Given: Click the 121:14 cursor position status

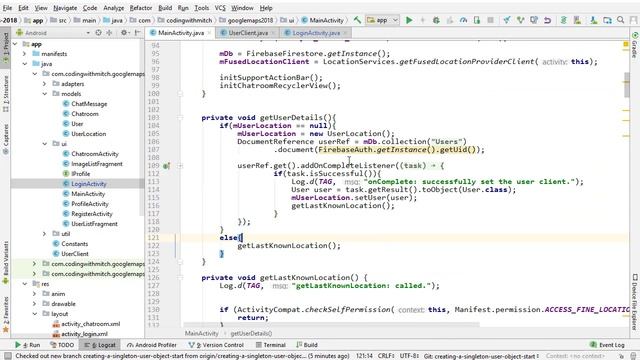Looking at the screenshot, I should pyautogui.click(x=364, y=356).
